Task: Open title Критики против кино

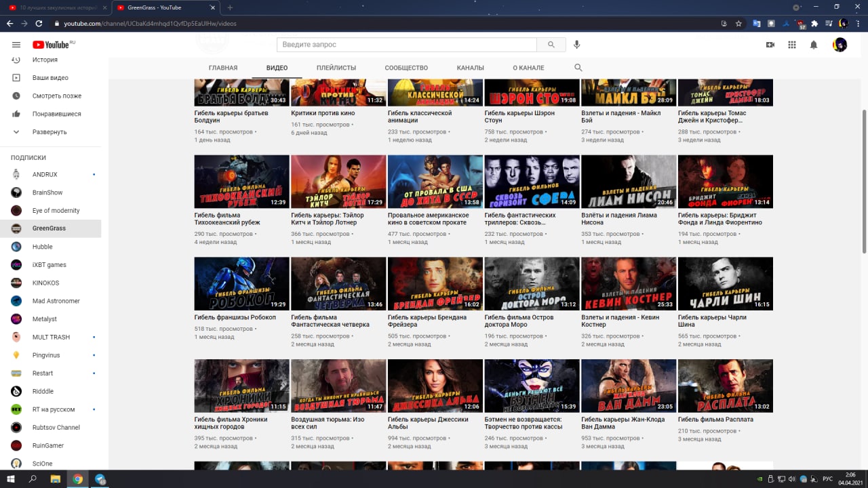Action: pos(323,113)
